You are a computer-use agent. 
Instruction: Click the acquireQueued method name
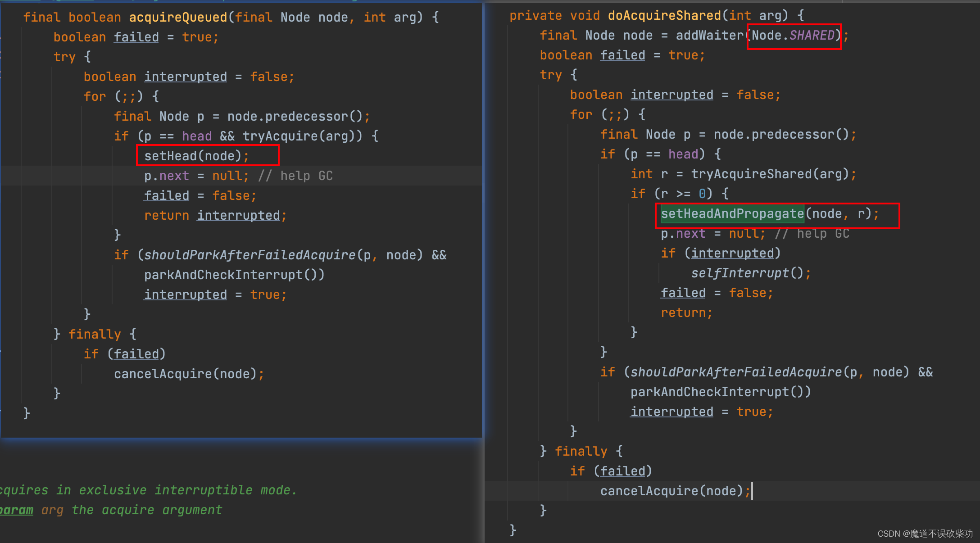pos(178,17)
